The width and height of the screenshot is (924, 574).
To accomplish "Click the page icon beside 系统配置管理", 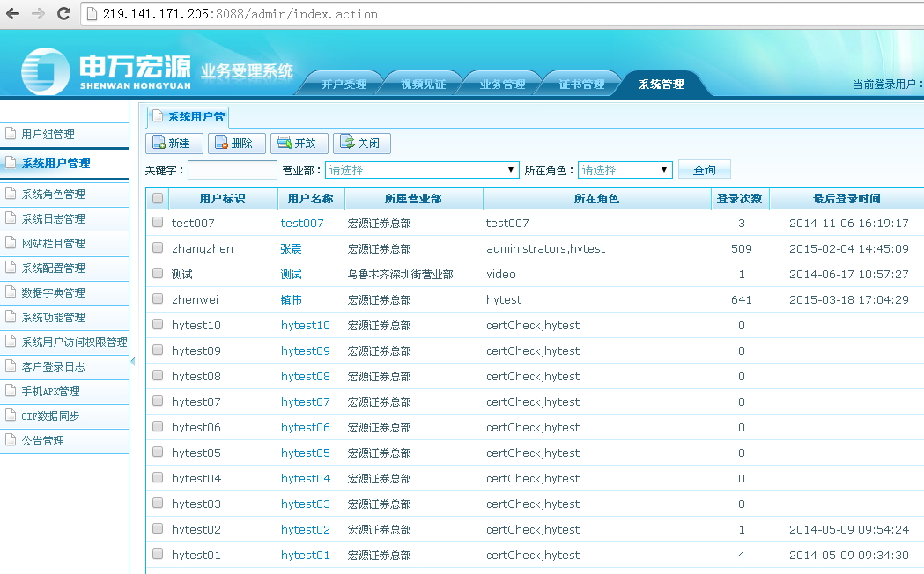I will tap(10, 268).
